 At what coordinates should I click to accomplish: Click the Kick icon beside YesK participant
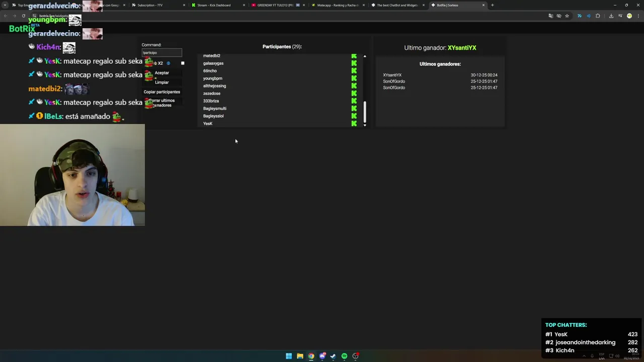tap(354, 124)
